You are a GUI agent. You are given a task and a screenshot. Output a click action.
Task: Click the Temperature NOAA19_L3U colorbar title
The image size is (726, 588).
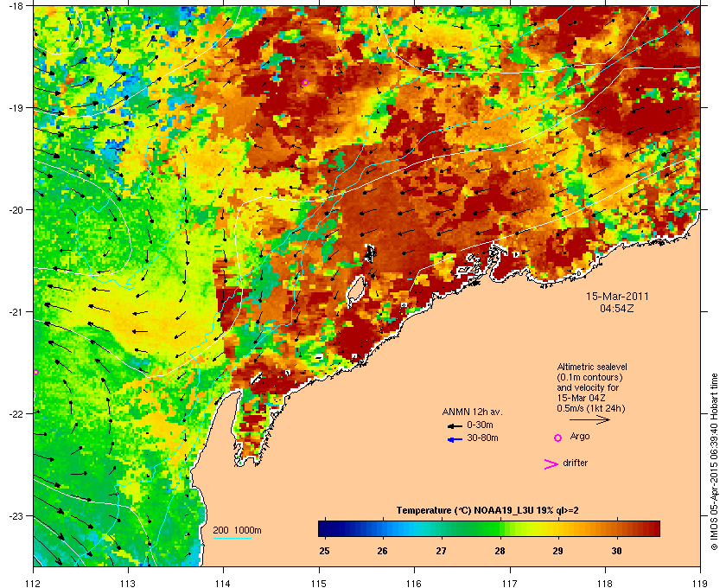pyautogui.click(x=487, y=511)
